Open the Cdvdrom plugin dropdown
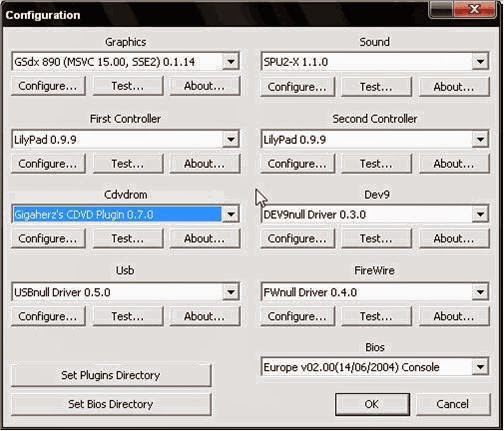 [x=231, y=214]
